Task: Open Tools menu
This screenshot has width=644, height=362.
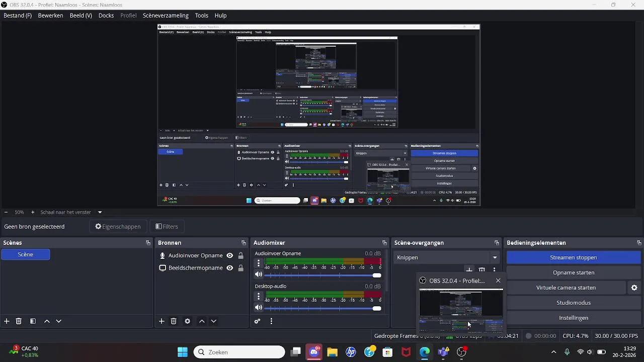Action: [x=201, y=16]
